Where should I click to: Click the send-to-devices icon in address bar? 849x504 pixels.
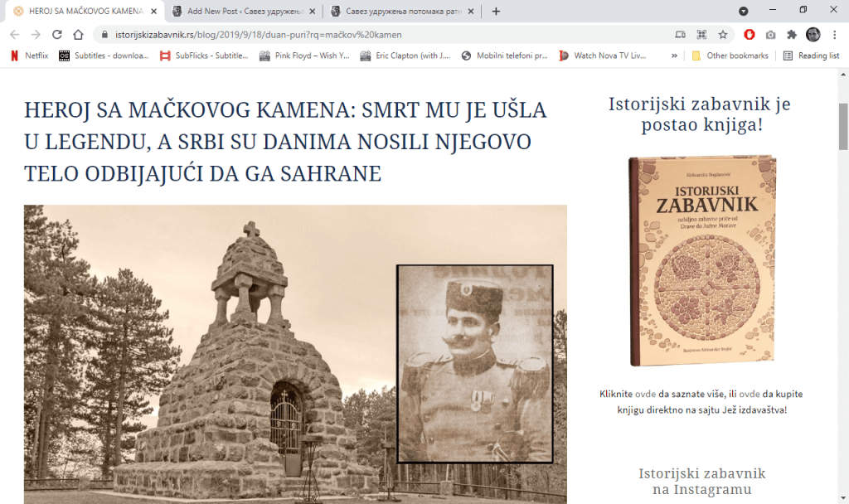coord(681,35)
